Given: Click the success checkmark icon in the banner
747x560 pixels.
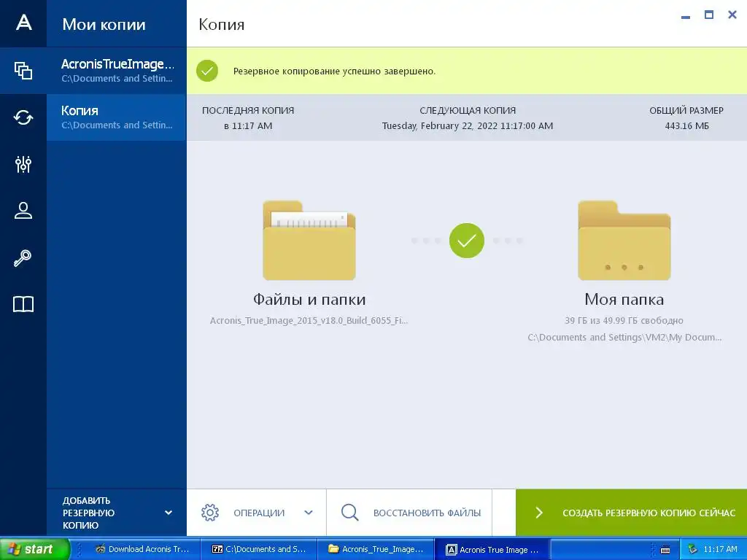Looking at the screenshot, I should (207, 71).
